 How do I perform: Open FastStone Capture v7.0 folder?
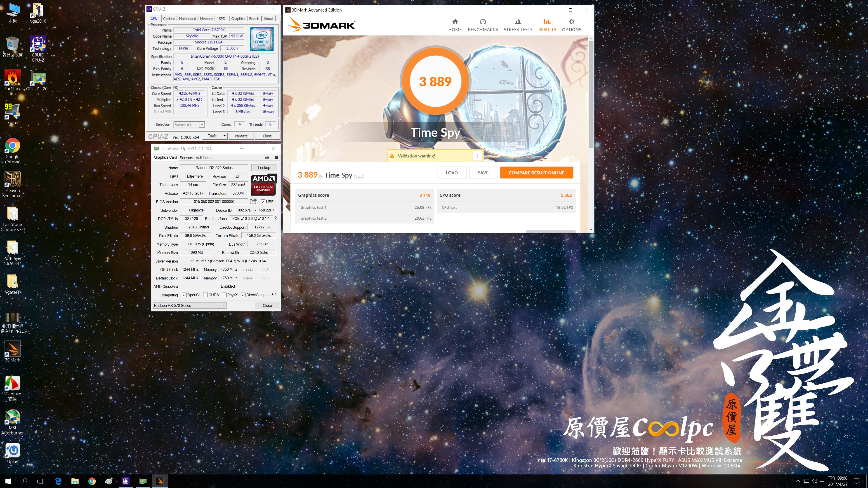click(12, 218)
